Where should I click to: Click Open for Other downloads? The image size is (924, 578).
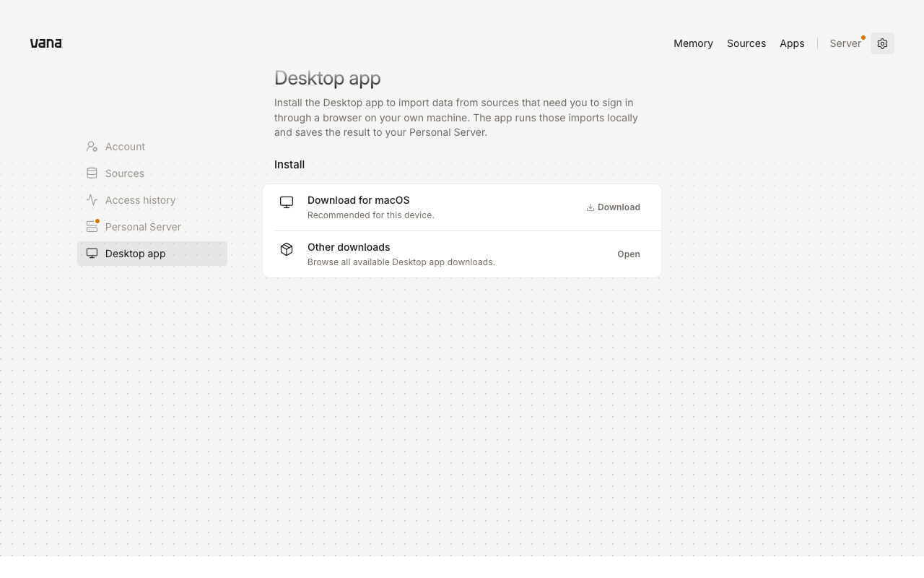click(x=629, y=254)
